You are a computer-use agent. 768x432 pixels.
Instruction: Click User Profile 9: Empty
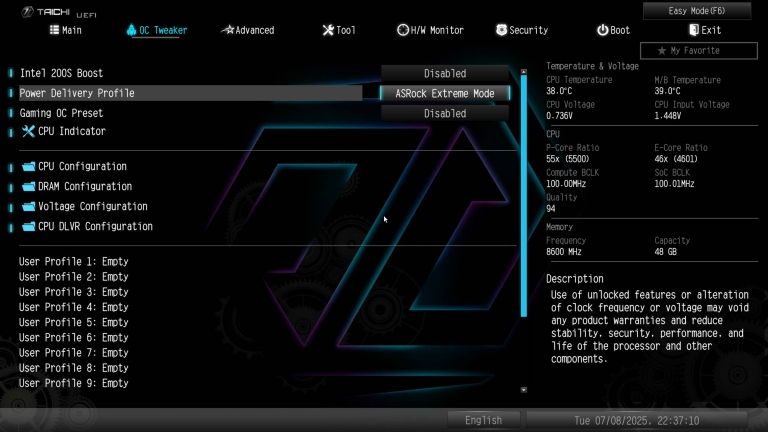click(73, 383)
